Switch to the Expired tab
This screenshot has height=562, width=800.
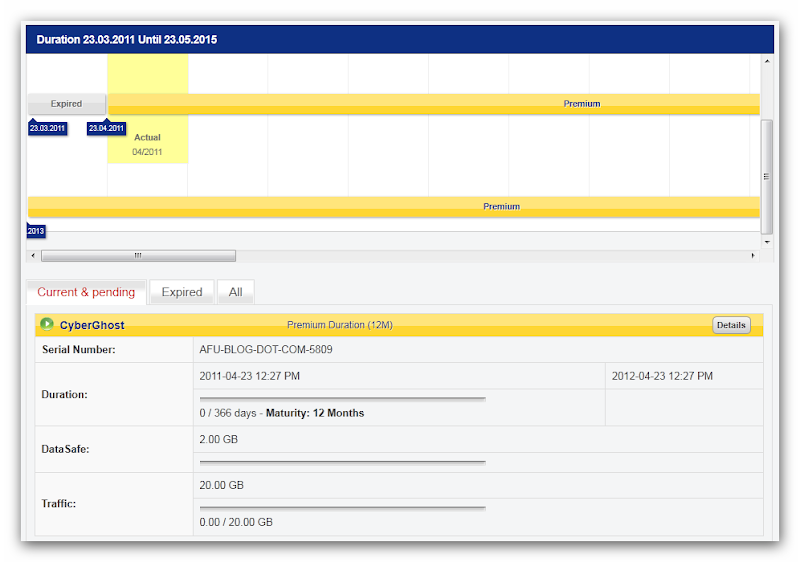[182, 292]
